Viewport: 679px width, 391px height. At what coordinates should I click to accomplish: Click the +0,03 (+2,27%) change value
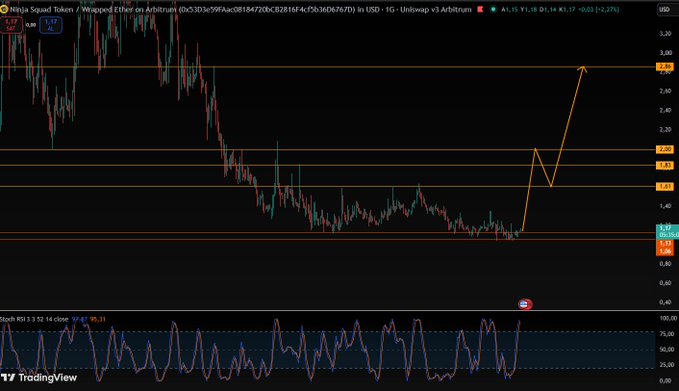598,9
